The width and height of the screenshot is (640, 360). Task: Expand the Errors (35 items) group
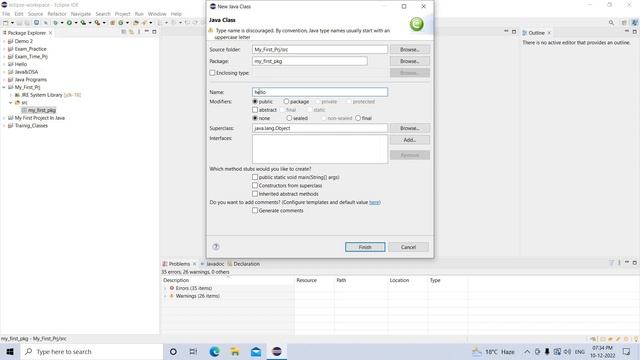pyautogui.click(x=165, y=288)
